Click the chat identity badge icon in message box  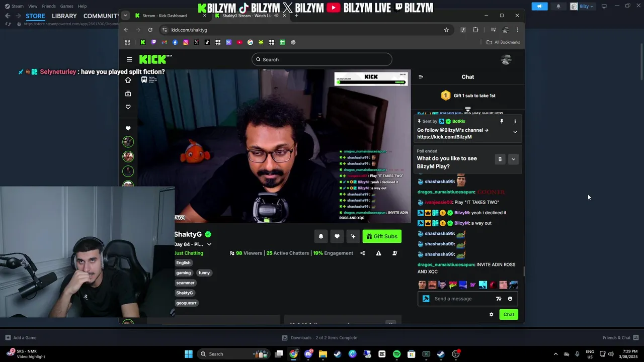(x=426, y=299)
